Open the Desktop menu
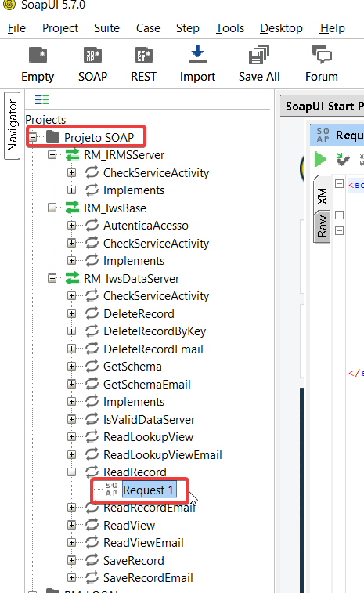364x593 pixels. [281, 28]
